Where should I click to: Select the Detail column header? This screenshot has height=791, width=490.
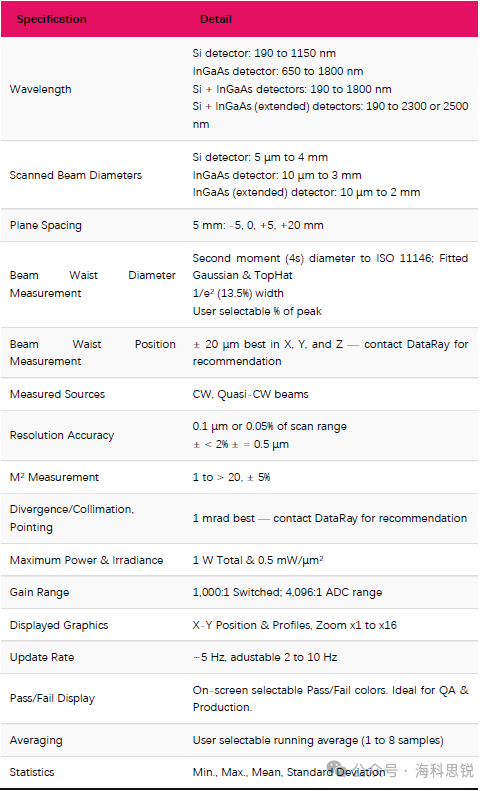coord(216,19)
